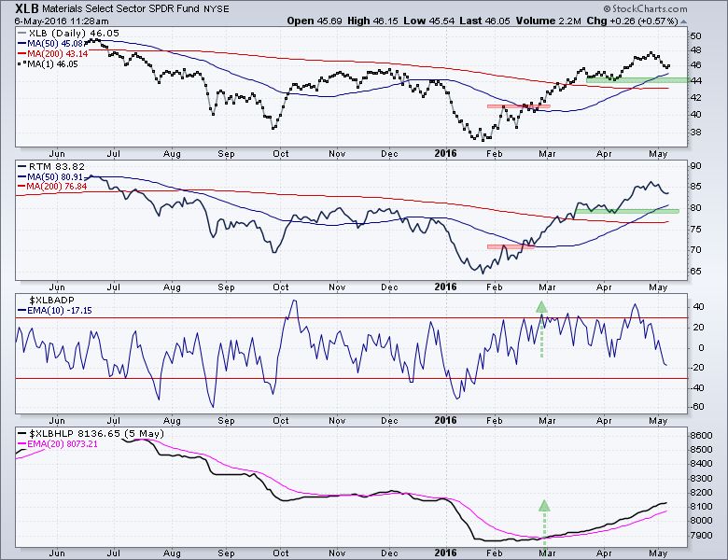
Task: Click the green support zone in XLB price panel
Action: click(x=637, y=80)
